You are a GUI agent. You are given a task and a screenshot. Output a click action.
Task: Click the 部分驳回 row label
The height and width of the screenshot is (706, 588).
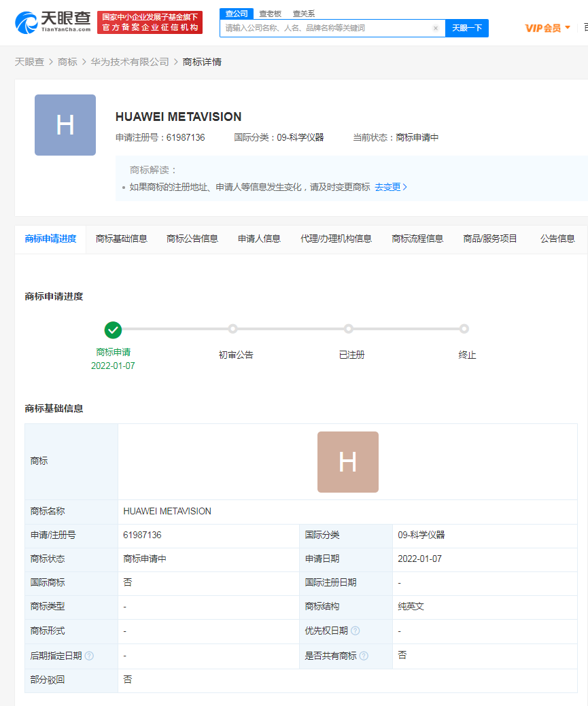[71, 680]
